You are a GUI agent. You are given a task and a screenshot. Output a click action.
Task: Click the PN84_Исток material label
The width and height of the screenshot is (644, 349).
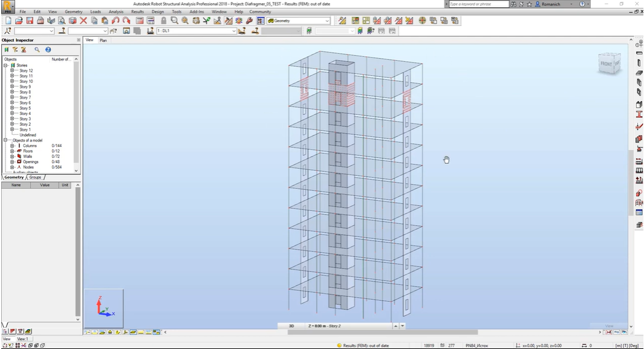tap(476, 346)
